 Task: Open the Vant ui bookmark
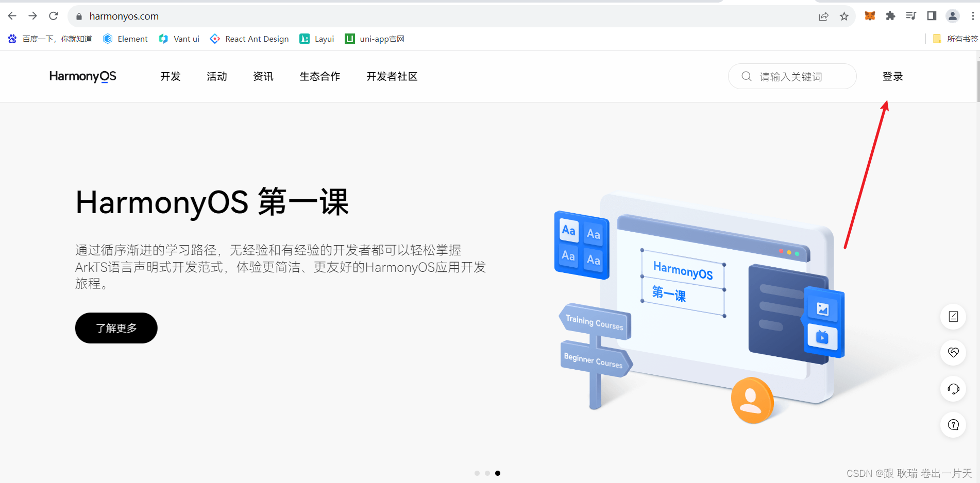179,39
